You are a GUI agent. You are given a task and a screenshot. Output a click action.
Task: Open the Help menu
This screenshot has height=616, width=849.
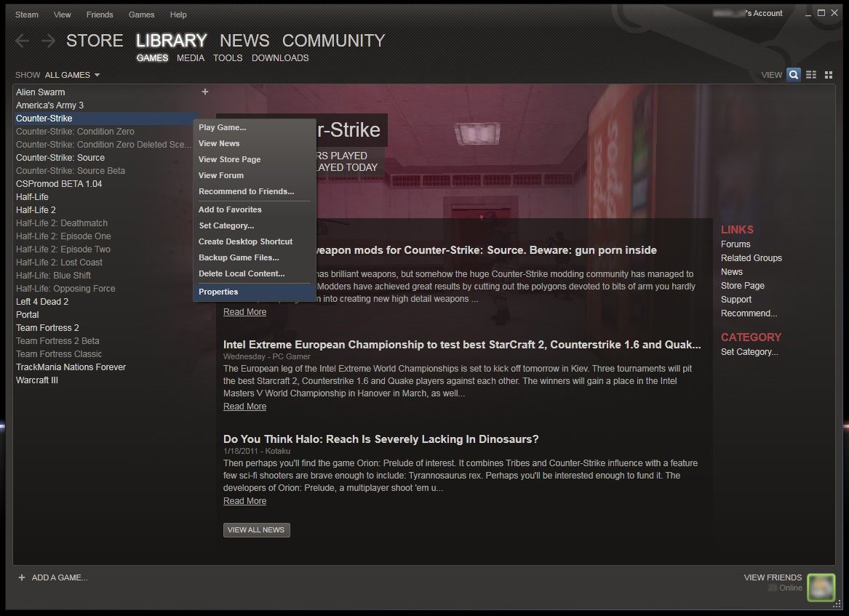[178, 15]
